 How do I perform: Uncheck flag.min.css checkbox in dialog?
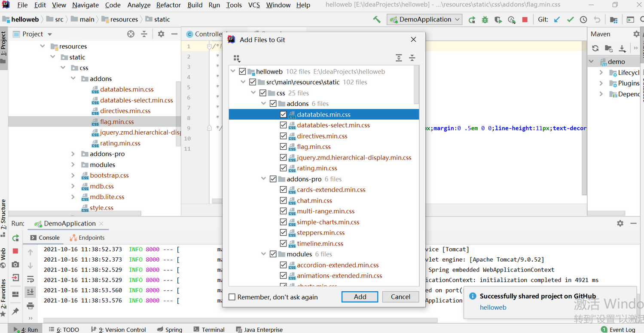(283, 147)
